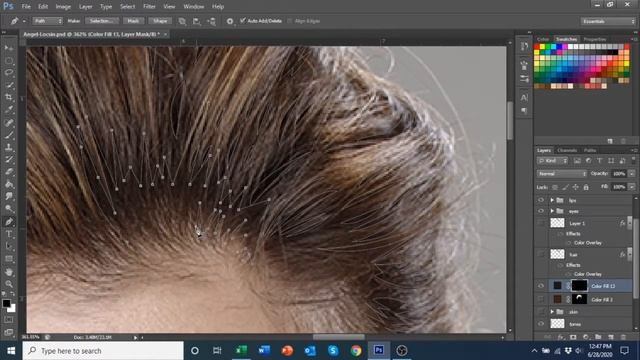Open path operations in options bar

tap(182, 21)
